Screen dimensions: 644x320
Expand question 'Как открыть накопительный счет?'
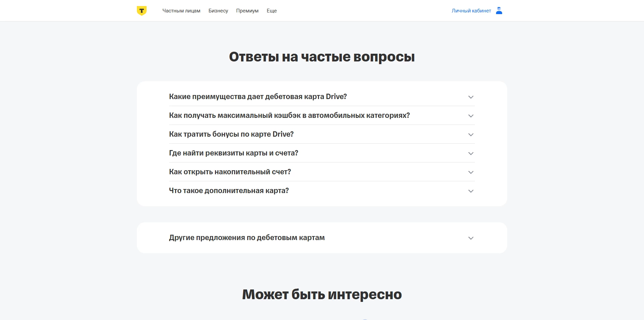[230, 172]
